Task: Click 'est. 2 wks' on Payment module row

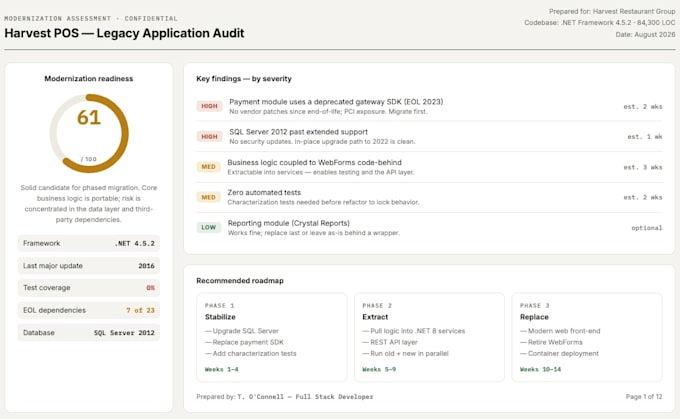Action: coord(643,107)
